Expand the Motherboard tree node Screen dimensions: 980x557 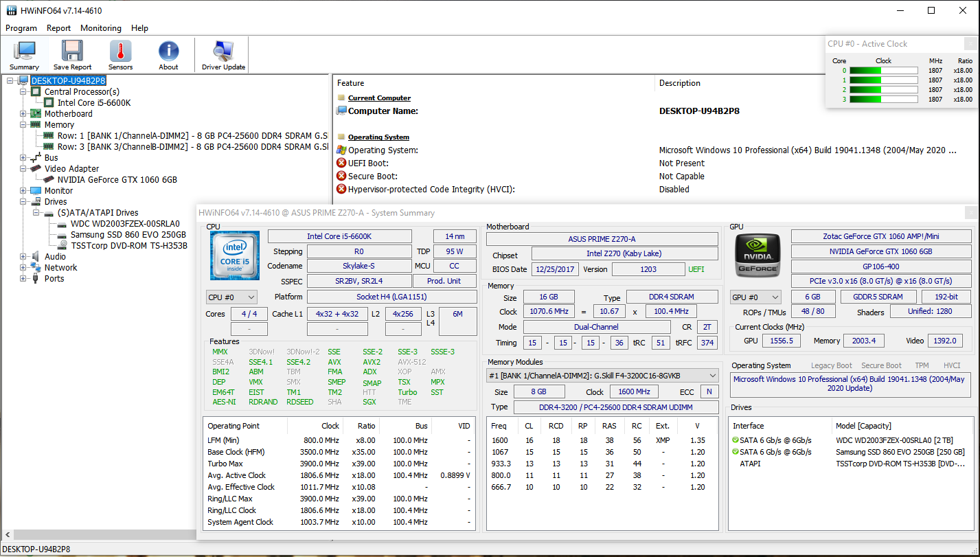pos(23,114)
